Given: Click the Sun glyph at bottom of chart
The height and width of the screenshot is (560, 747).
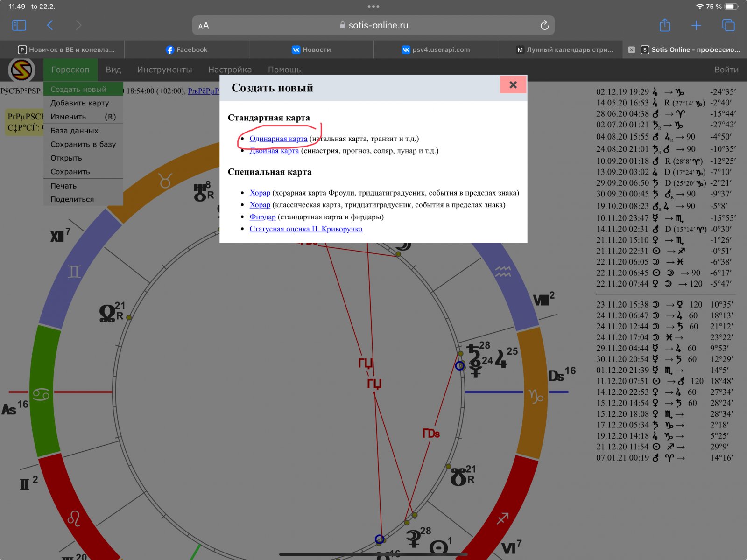Looking at the screenshot, I should coord(438,548).
